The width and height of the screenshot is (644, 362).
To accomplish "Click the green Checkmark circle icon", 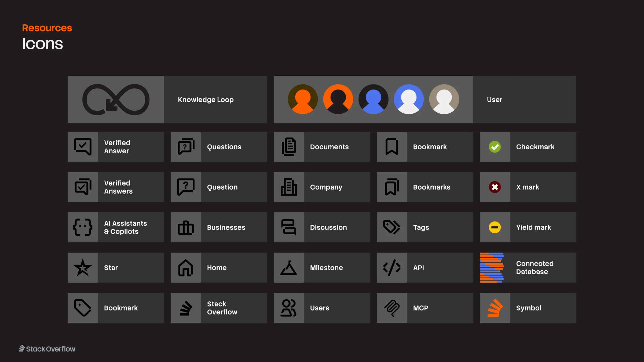I will coord(495,147).
